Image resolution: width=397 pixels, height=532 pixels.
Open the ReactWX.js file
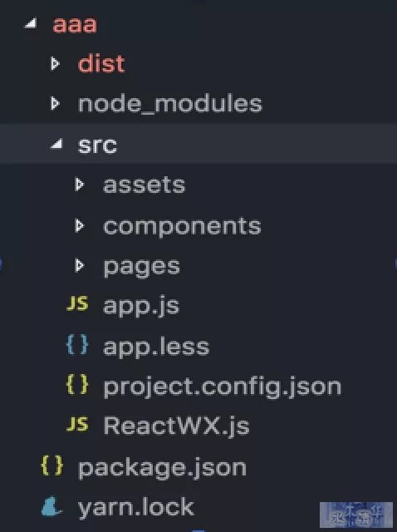(x=177, y=426)
